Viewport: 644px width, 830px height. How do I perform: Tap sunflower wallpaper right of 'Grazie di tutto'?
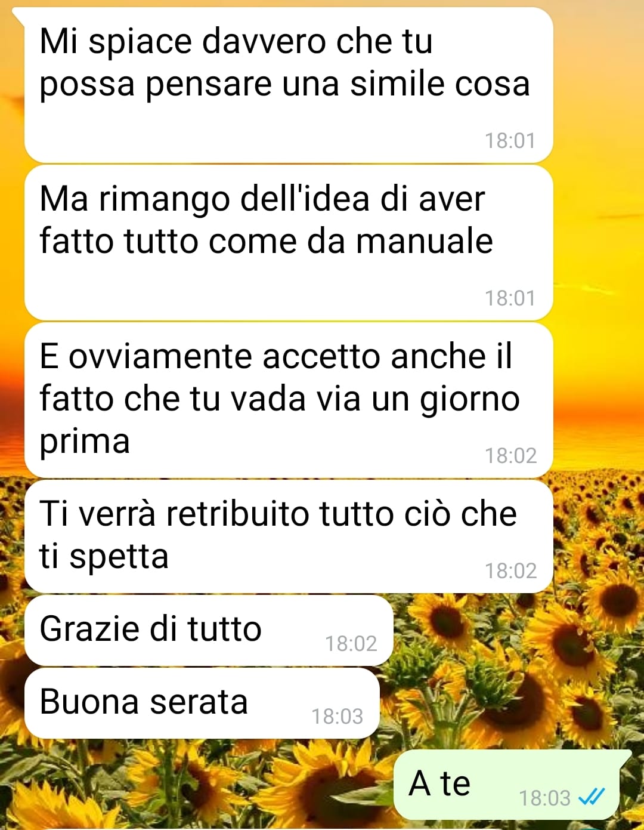point(513,632)
